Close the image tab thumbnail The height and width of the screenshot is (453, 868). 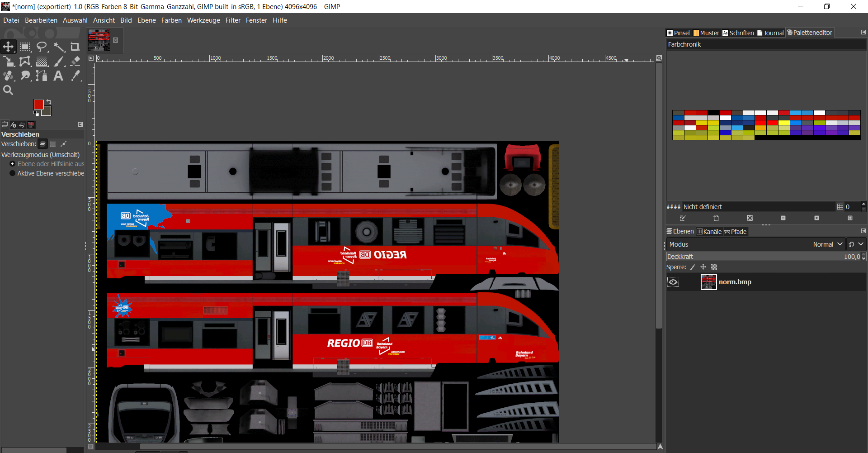point(116,40)
